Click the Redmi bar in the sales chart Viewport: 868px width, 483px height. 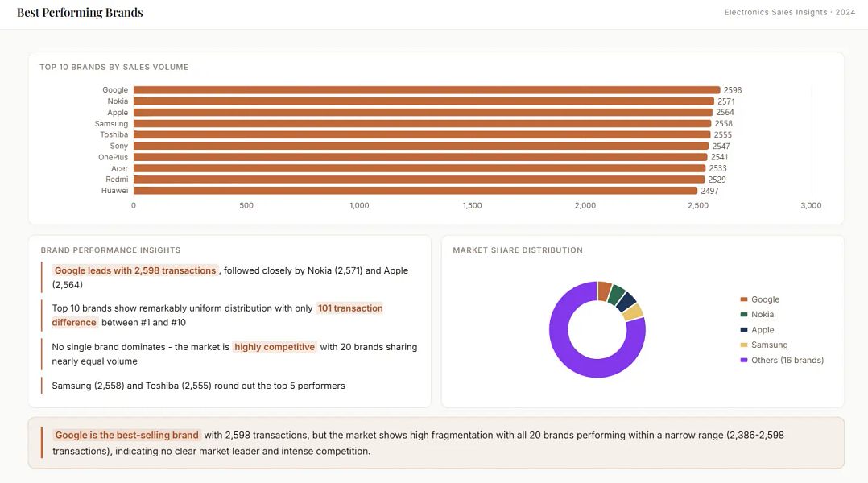(x=419, y=180)
